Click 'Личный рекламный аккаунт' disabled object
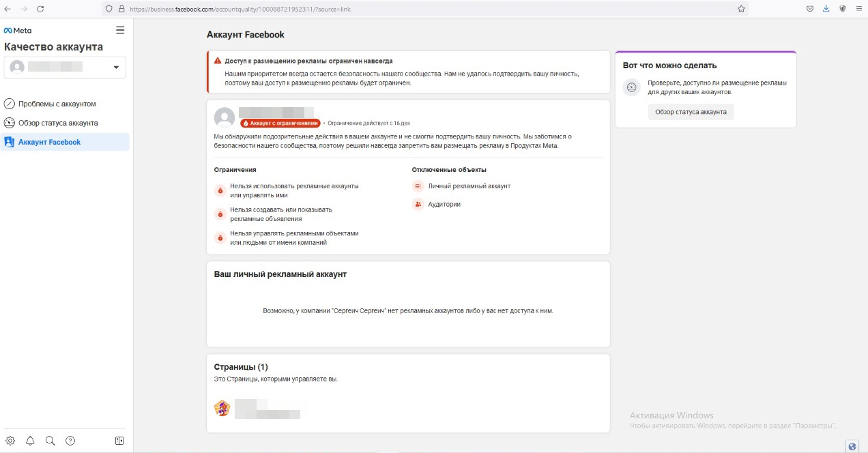 (x=468, y=186)
